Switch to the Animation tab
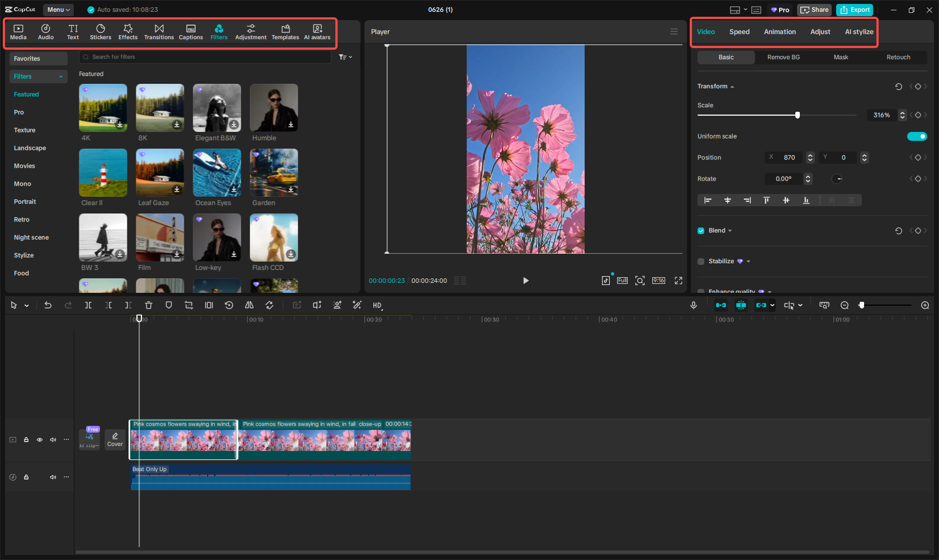This screenshot has height=560, width=939. tap(780, 32)
